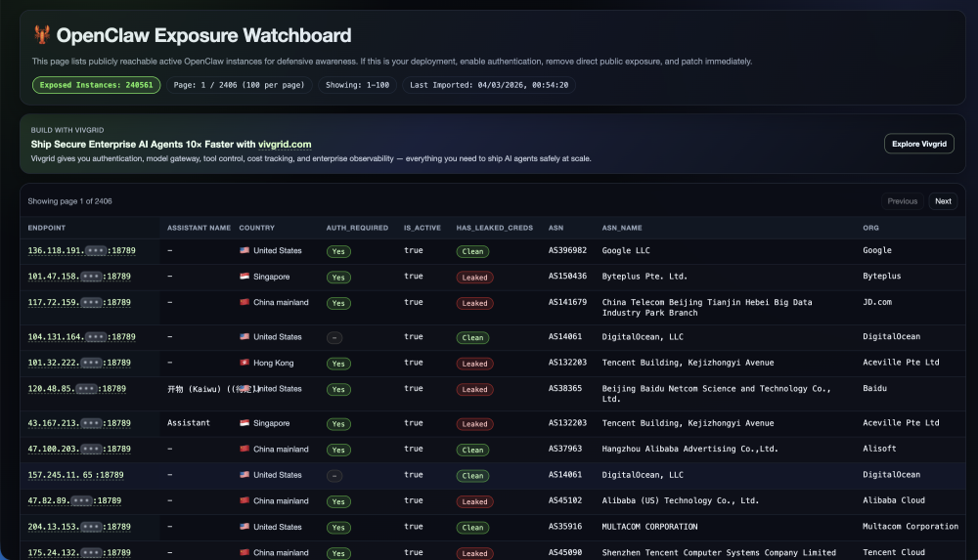Image resolution: width=978 pixels, height=560 pixels.
Task: Click the Hong Kong flag in the 101.32.222 row
Action: click(244, 363)
